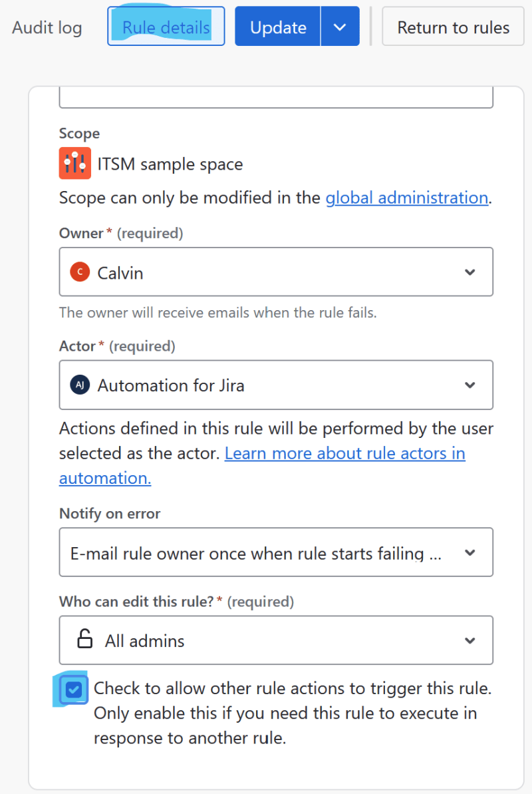This screenshot has width=532, height=794.
Task: Click the Automation for Jira avatar
Action: click(79, 385)
